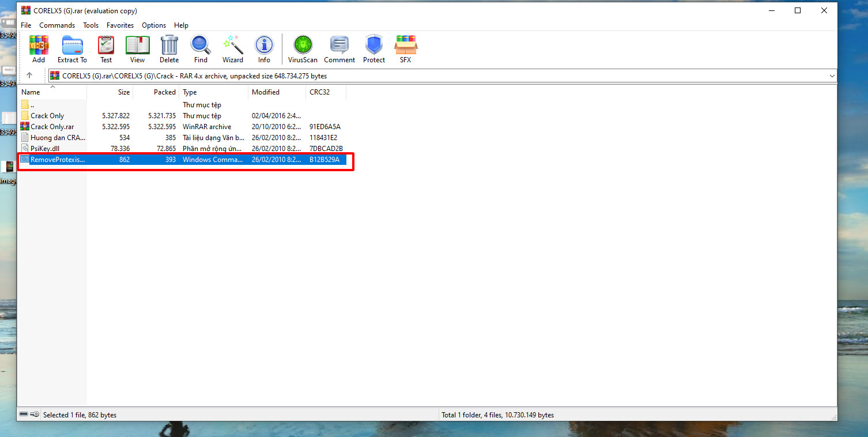Click the 'WinRAR archive' type cell
868x437 pixels.
tap(207, 127)
